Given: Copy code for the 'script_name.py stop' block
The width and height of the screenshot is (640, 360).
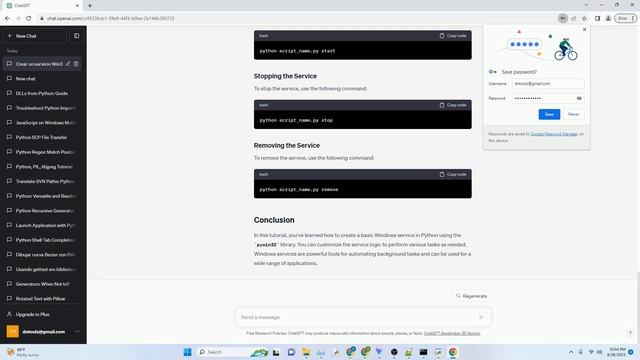Looking at the screenshot, I should (453, 105).
